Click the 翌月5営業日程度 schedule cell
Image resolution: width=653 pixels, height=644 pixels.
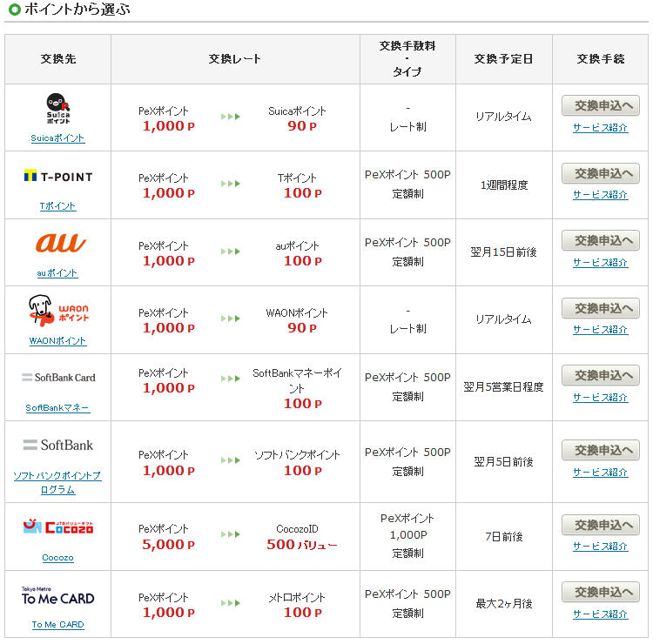click(503, 387)
